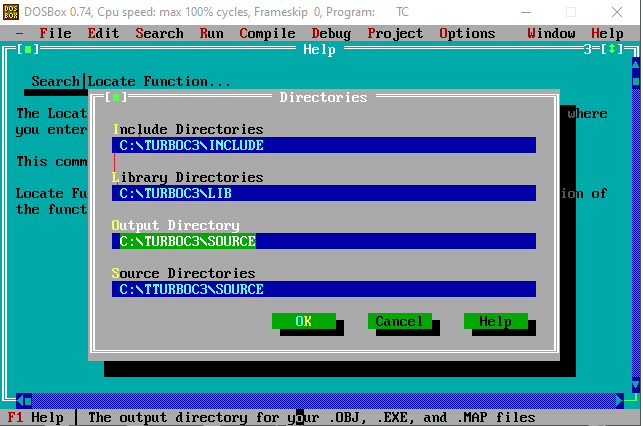Open the system menu dash icon
Viewport: 643px width, 426px height.
click(x=19, y=34)
